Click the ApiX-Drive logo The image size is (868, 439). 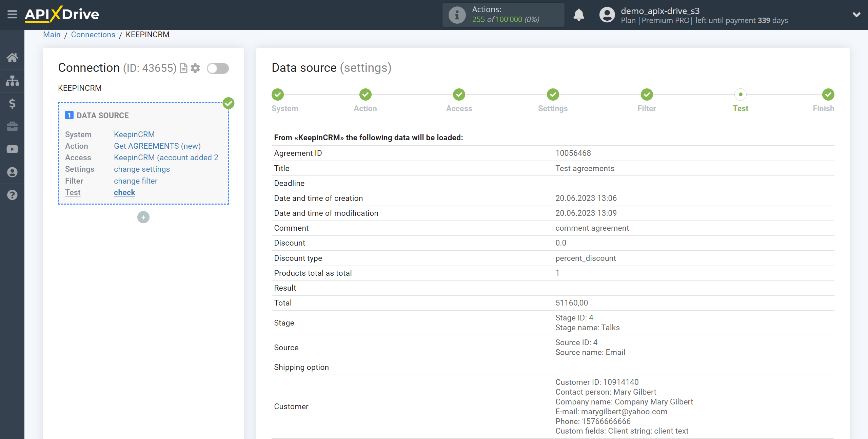point(62,14)
